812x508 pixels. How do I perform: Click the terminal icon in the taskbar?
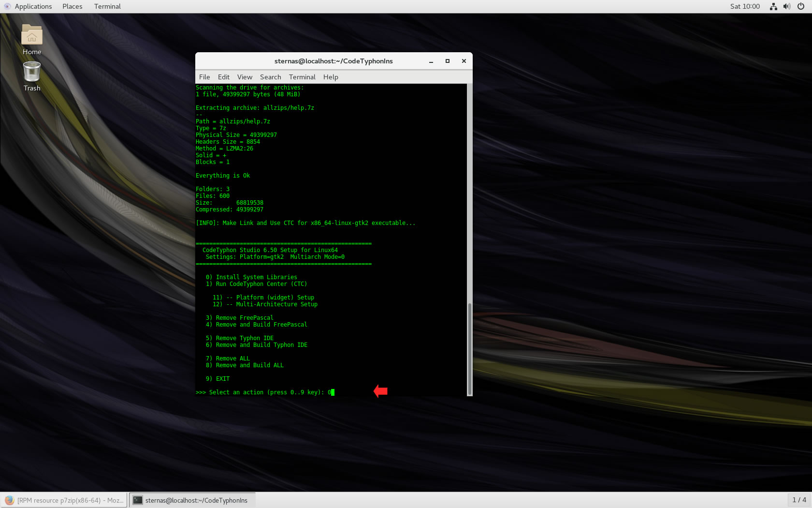(x=138, y=500)
